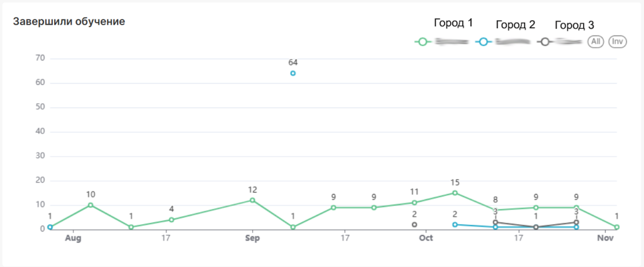The image size is (644, 267).
Task: Toggle the Город 3 gray legend marker
Action: (x=545, y=42)
